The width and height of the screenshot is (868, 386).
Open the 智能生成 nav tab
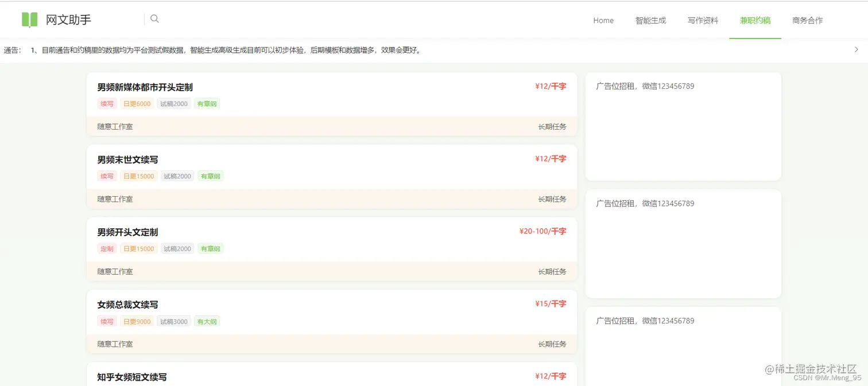(650, 20)
